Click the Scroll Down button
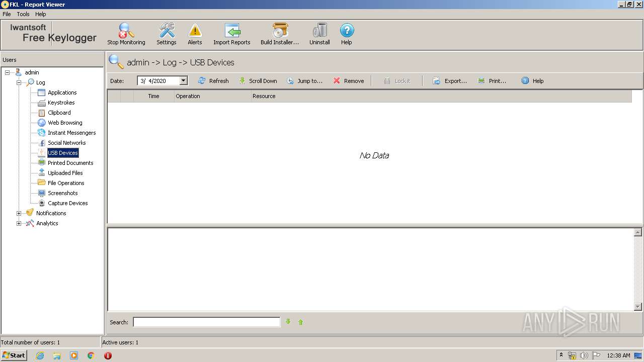The image size is (644, 362). pos(258,80)
